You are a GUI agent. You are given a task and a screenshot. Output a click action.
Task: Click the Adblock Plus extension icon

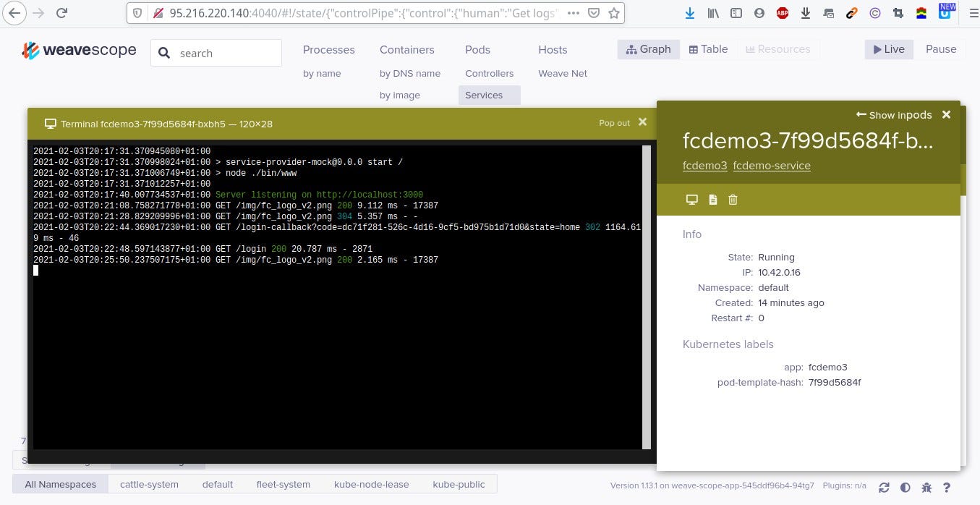(783, 12)
